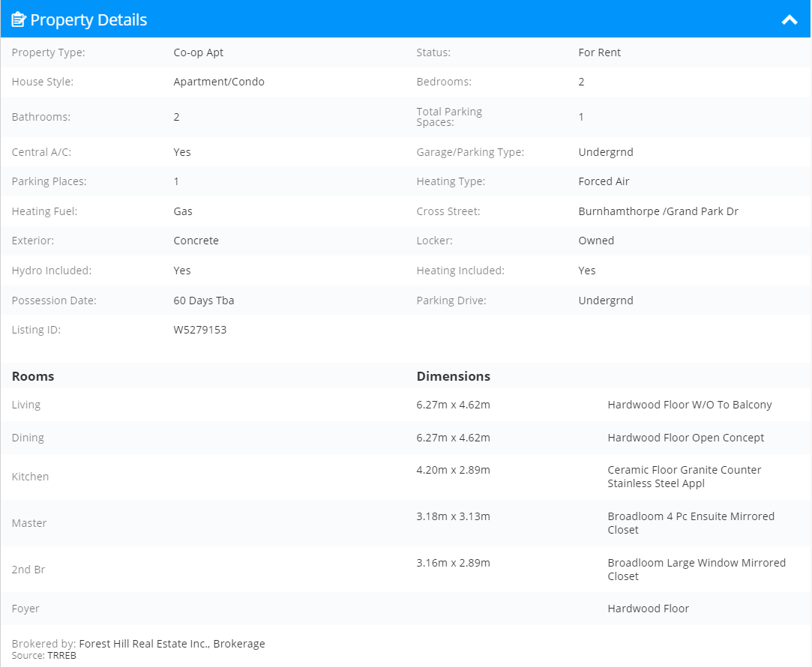The width and height of the screenshot is (812, 667).
Task: Collapse the Property Details panel chevron
Action: pyautogui.click(x=790, y=20)
